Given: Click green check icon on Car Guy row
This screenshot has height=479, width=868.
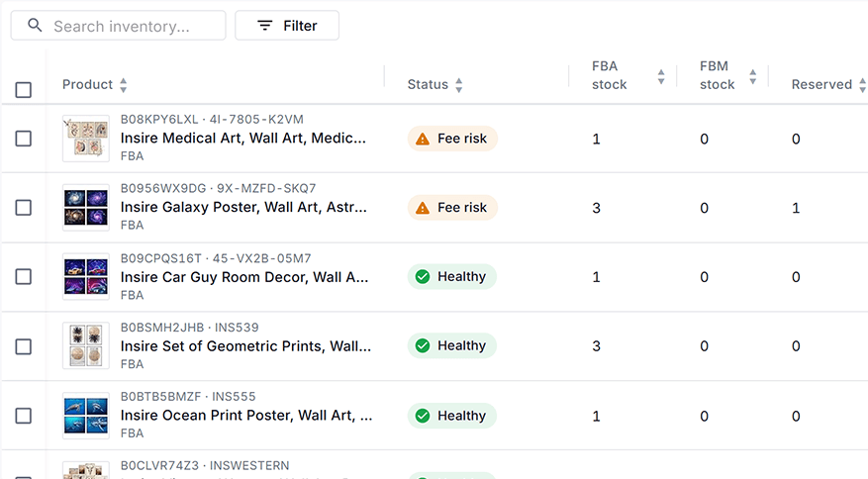Looking at the screenshot, I should point(423,276).
